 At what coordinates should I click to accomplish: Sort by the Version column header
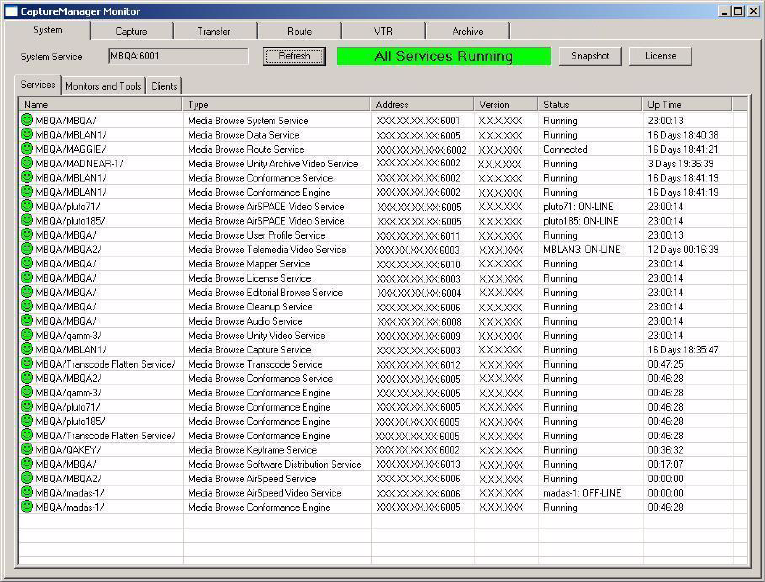(505, 104)
